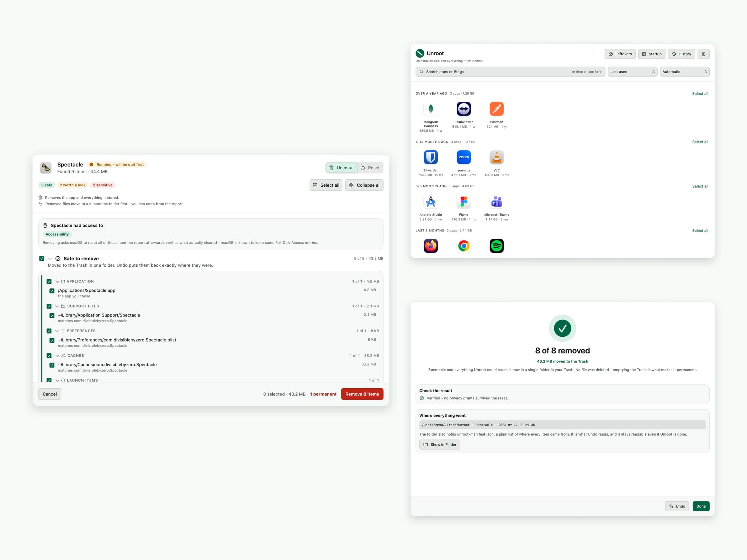Select the Postman app icon
Viewport: 747px width, 560px height.
point(496,109)
